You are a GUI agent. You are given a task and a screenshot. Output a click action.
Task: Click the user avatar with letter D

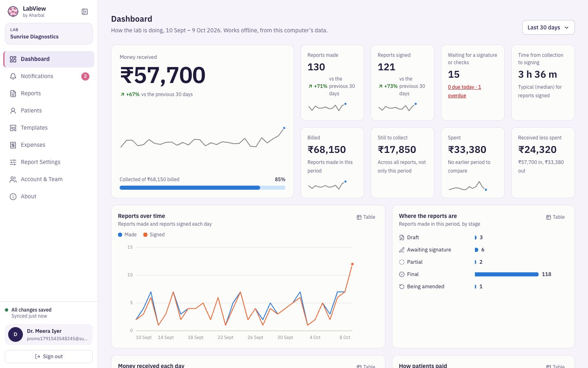click(16, 334)
